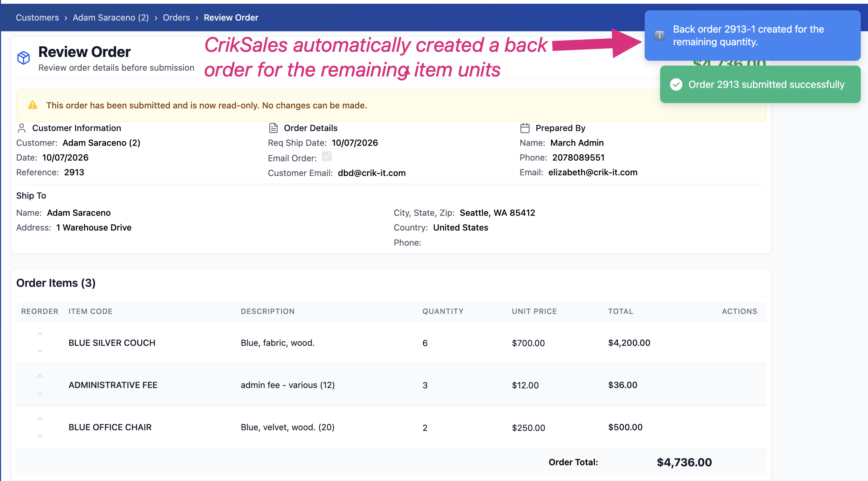Screen dimensions: 868x481
Task: Click the BLUE SILVER COUCH item code
Action: pos(112,343)
